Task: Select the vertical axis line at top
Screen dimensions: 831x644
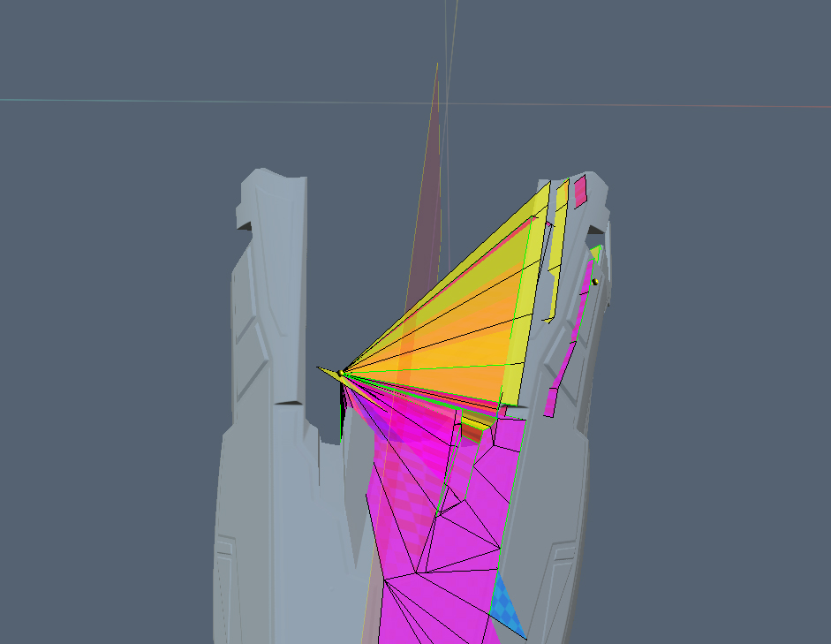Action: pos(450,35)
